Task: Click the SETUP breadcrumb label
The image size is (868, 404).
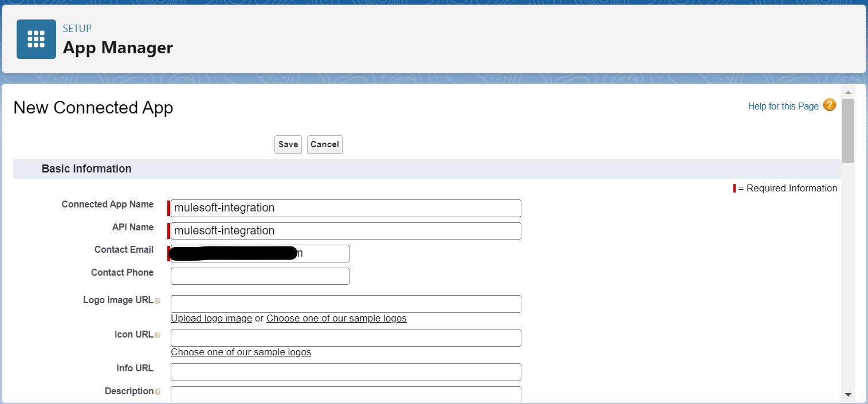Action: click(x=77, y=28)
